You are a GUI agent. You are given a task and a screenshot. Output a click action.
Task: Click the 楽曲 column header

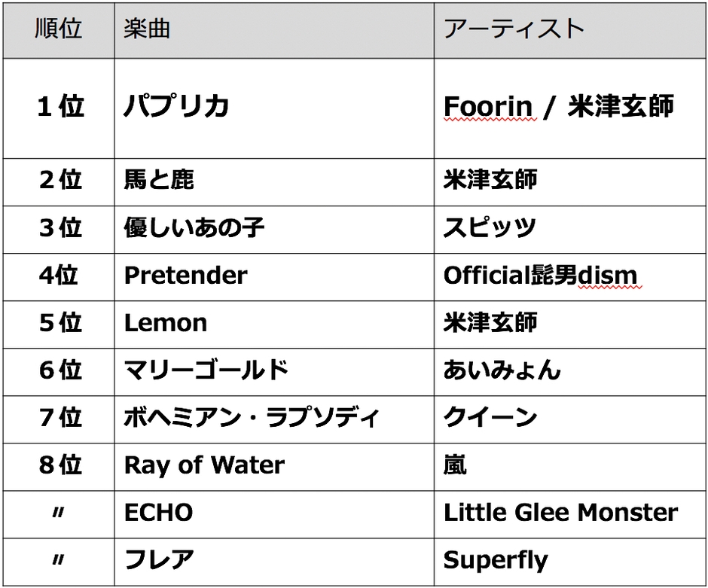click(x=147, y=29)
